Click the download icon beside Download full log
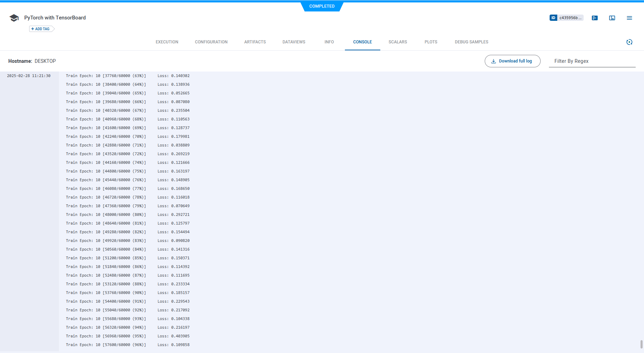644x353 pixels. click(493, 61)
